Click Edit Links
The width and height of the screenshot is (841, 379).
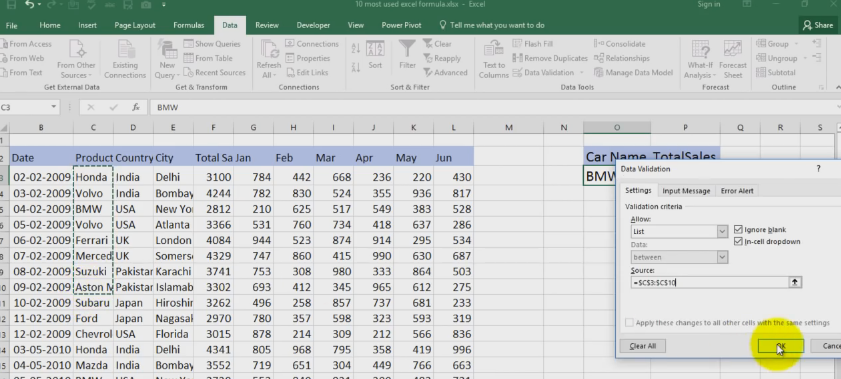(x=306, y=72)
